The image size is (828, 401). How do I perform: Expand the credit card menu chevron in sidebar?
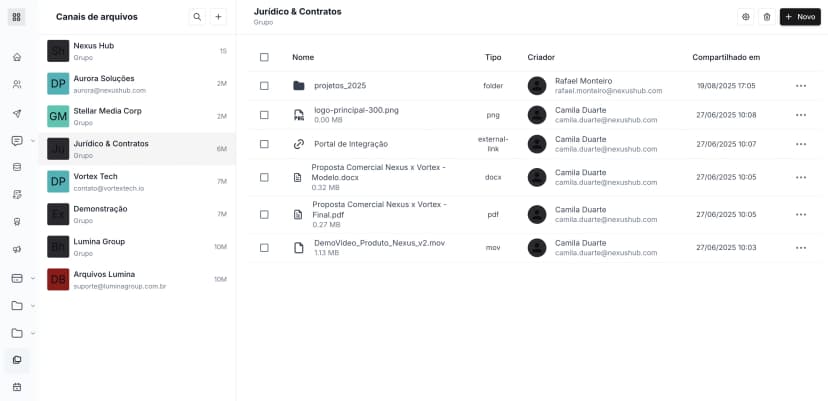click(x=33, y=278)
